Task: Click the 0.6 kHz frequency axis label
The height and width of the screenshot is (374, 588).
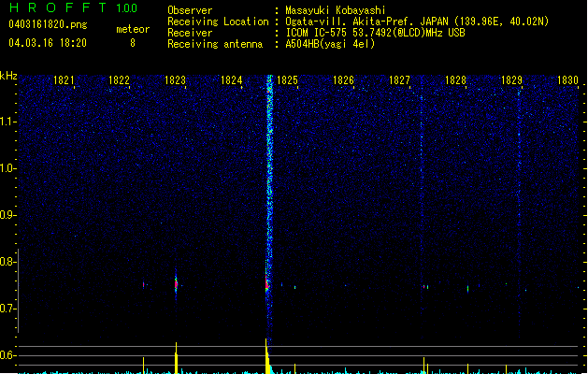Action: tap(7, 355)
